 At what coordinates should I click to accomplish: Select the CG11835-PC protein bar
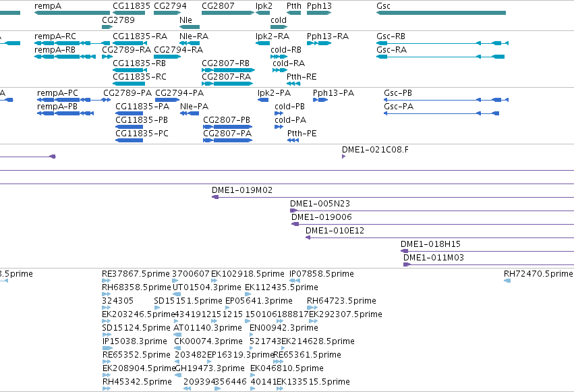click(130, 140)
